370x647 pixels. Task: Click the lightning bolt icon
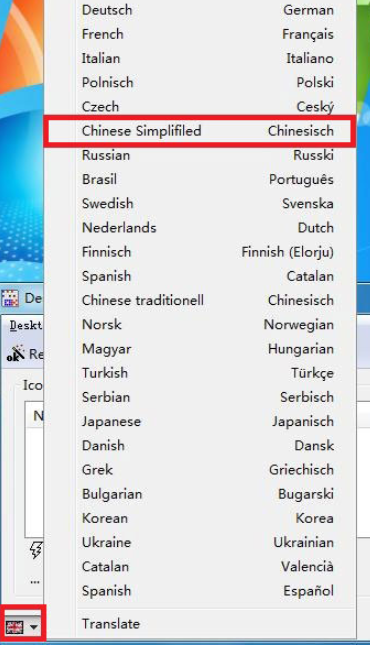pyautogui.click(x=36, y=550)
